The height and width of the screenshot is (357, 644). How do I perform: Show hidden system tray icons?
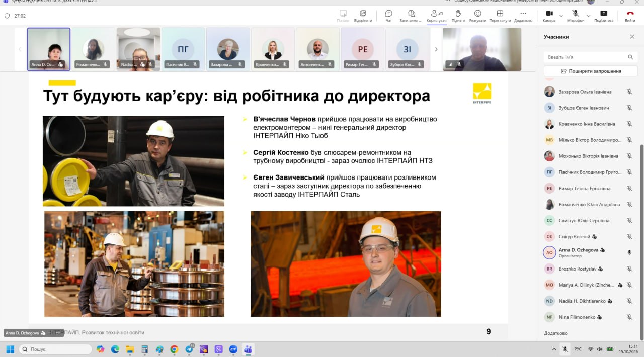[553, 349]
